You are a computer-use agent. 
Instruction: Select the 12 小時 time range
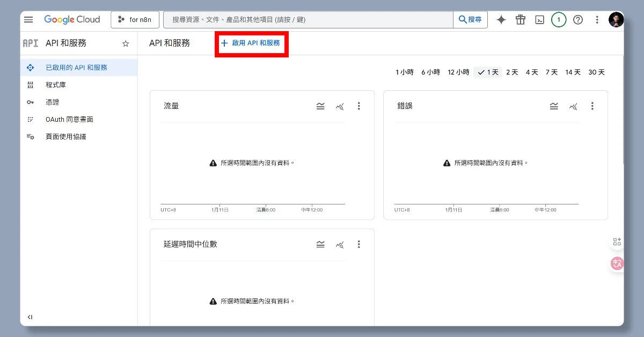tap(458, 72)
